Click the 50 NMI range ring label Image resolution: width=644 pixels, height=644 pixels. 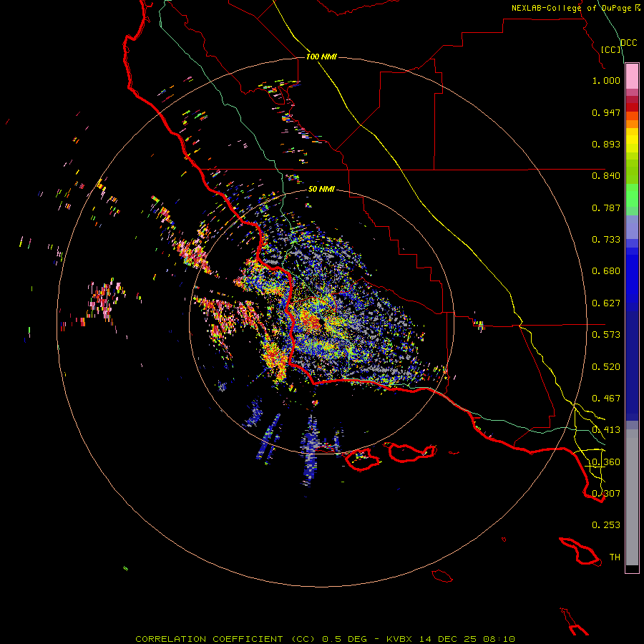(x=321, y=189)
